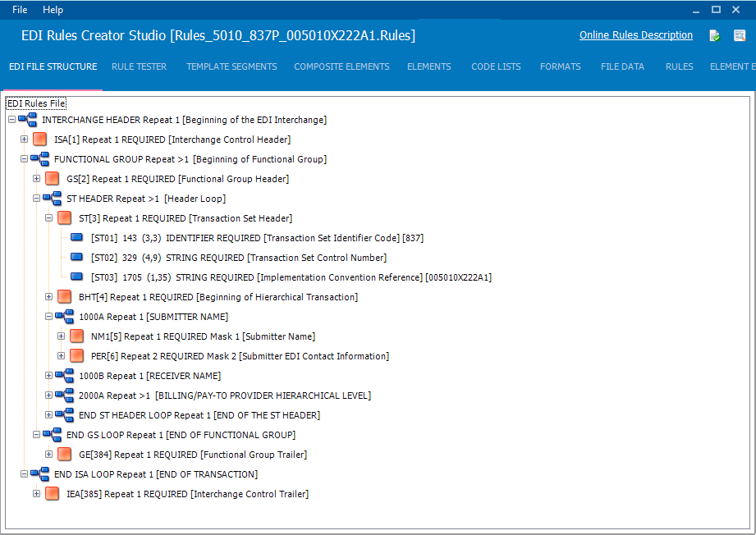Open the Online Rules Description link

[x=636, y=35]
